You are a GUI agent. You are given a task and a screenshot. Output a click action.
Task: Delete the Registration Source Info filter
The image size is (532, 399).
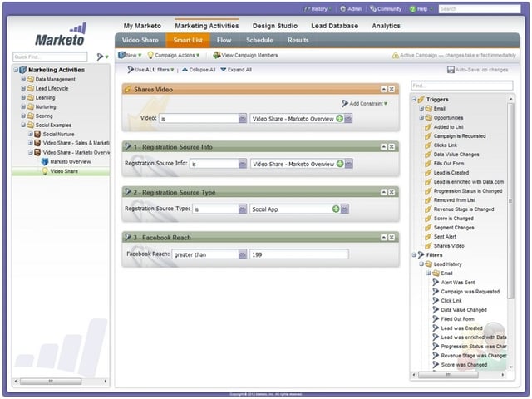(x=392, y=146)
